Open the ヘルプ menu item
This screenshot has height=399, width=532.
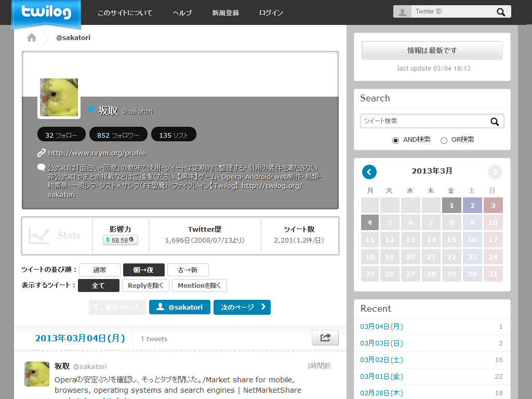[182, 13]
